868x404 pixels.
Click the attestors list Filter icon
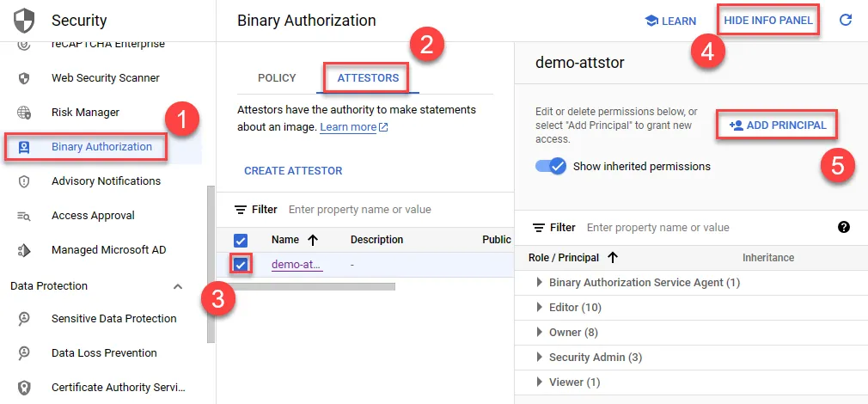(241, 210)
